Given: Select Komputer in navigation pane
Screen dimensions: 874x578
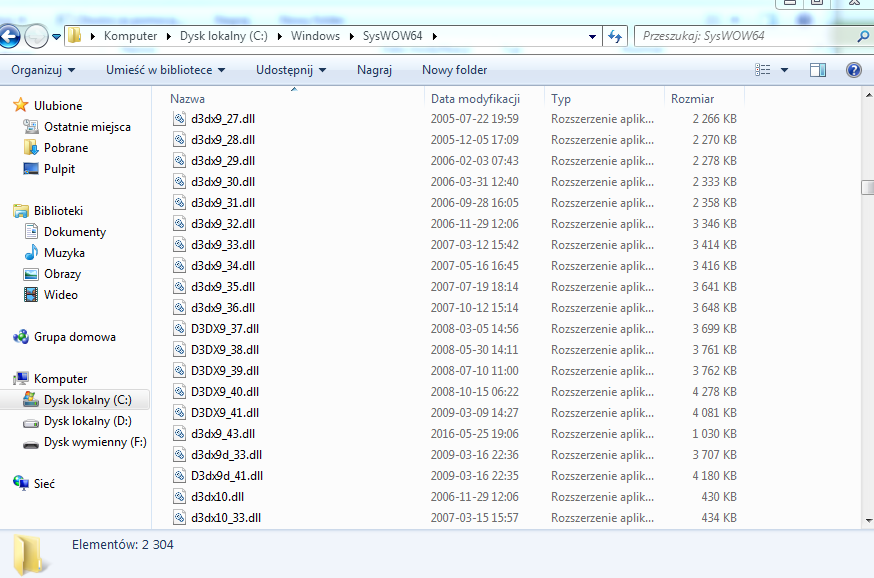Looking at the screenshot, I should point(60,379).
